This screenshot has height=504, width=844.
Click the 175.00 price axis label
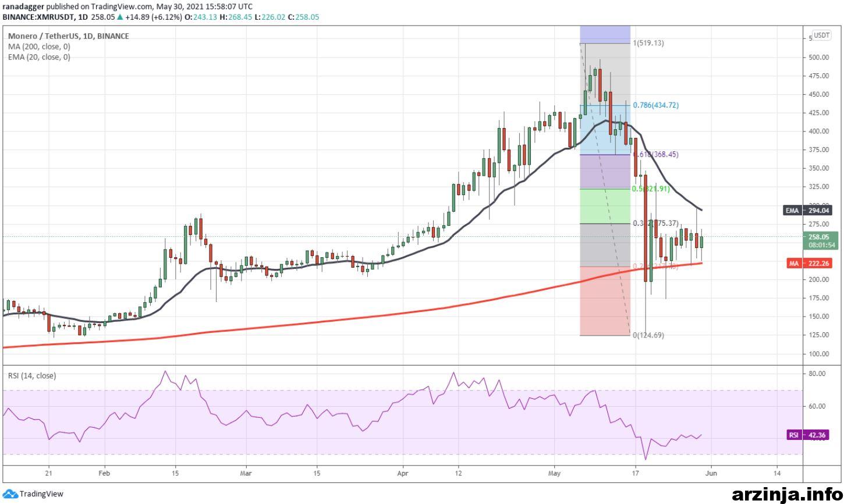pyautogui.click(x=818, y=298)
